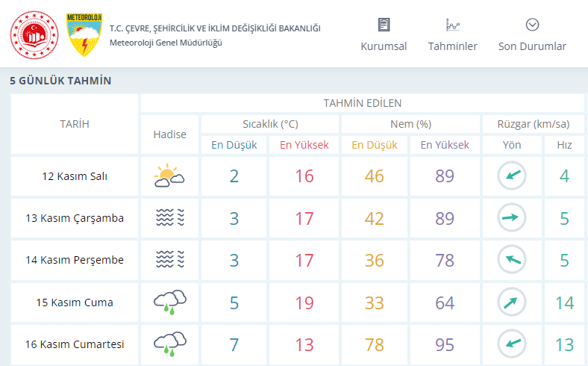
Task: Click Meteoroloji Genel Müdürlüğü title text
Action: coord(166,43)
